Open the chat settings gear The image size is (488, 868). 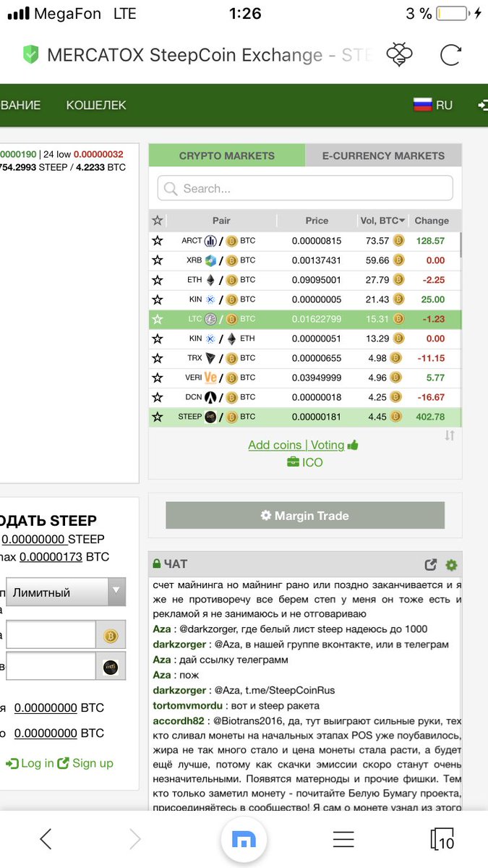pyautogui.click(x=452, y=565)
